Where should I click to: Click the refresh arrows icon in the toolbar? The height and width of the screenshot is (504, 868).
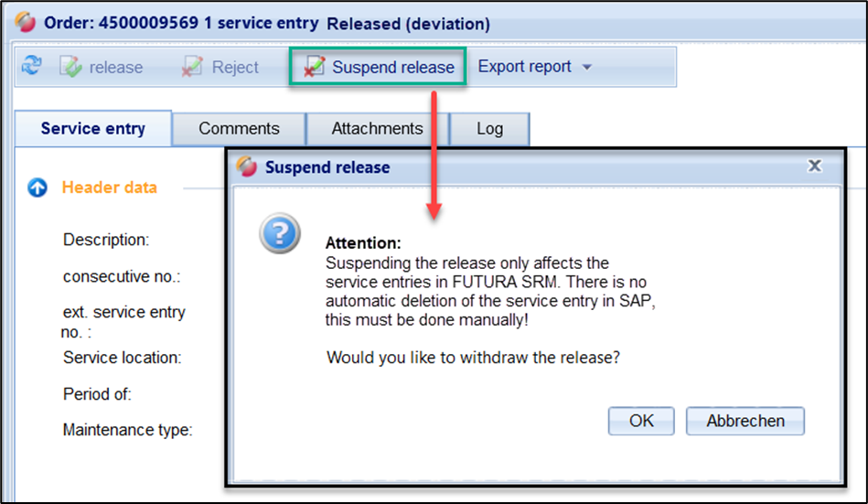32,67
